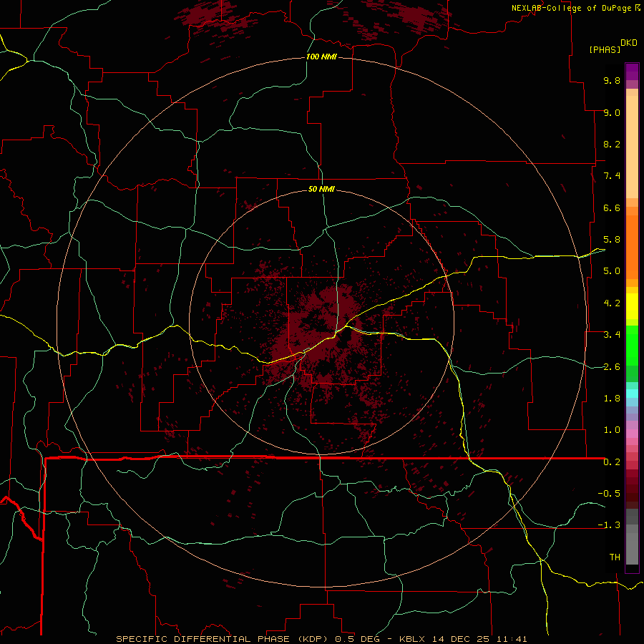Screen dimensions: 644x644
Task: Pick the solid orange band of the color bar
Action: tap(632, 246)
